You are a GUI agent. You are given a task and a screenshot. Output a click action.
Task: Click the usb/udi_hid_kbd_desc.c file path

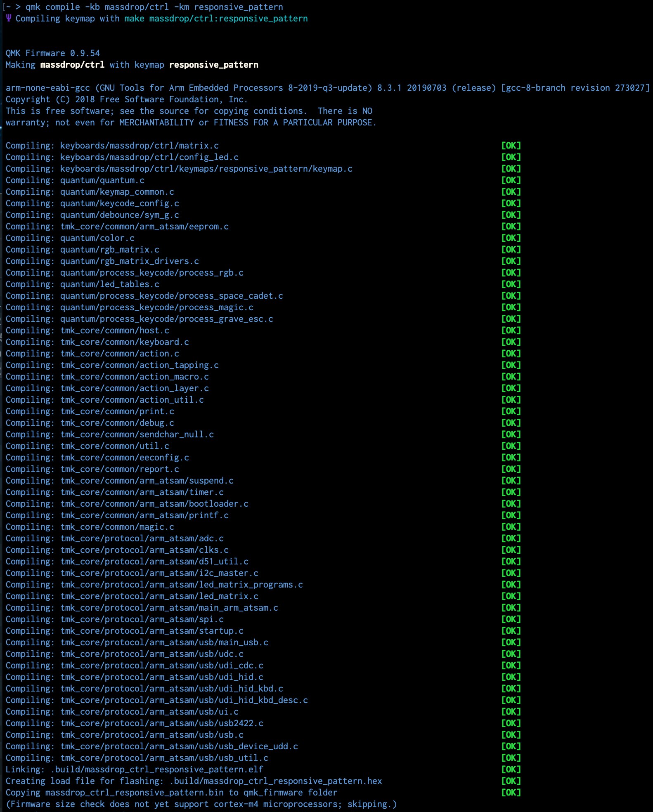click(184, 700)
